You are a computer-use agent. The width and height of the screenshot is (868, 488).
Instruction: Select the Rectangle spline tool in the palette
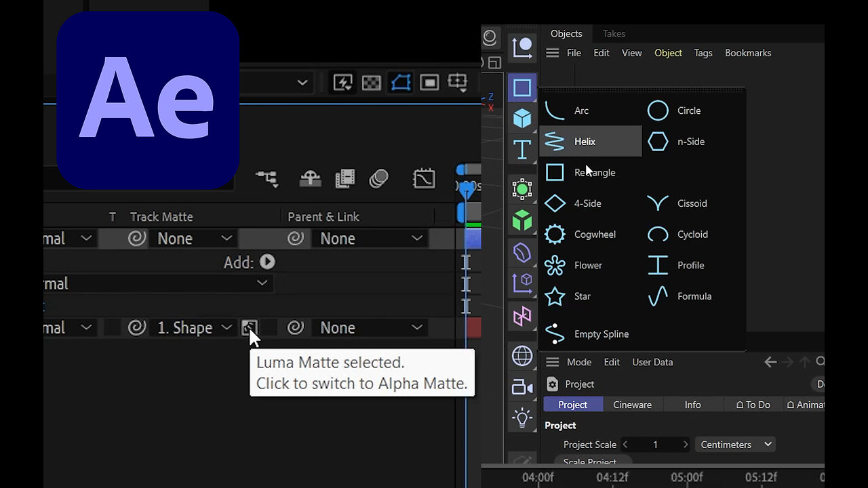pos(522,87)
